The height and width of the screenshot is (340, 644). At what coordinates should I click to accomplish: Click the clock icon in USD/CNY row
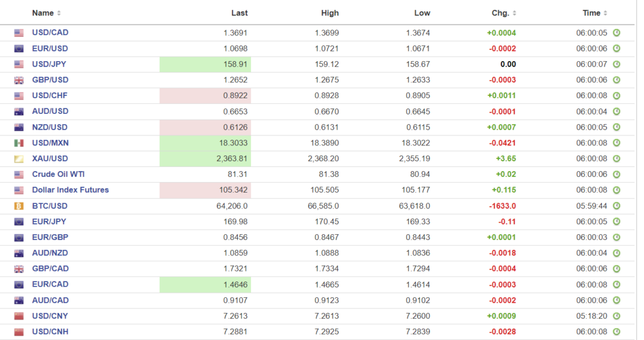(x=616, y=316)
